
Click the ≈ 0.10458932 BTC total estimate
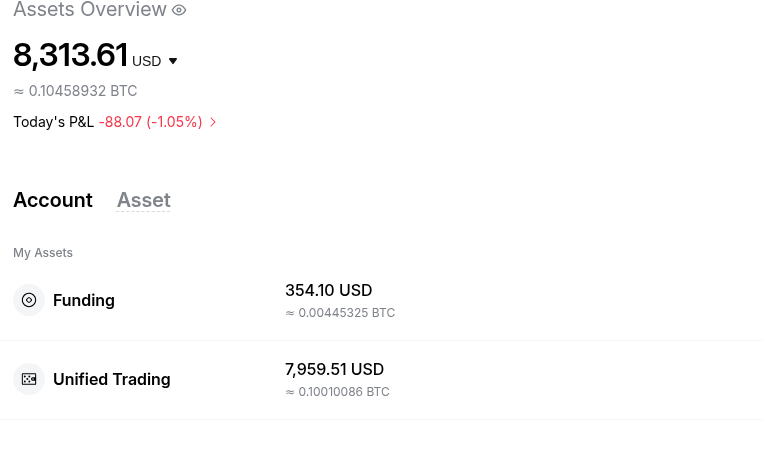click(75, 91)
